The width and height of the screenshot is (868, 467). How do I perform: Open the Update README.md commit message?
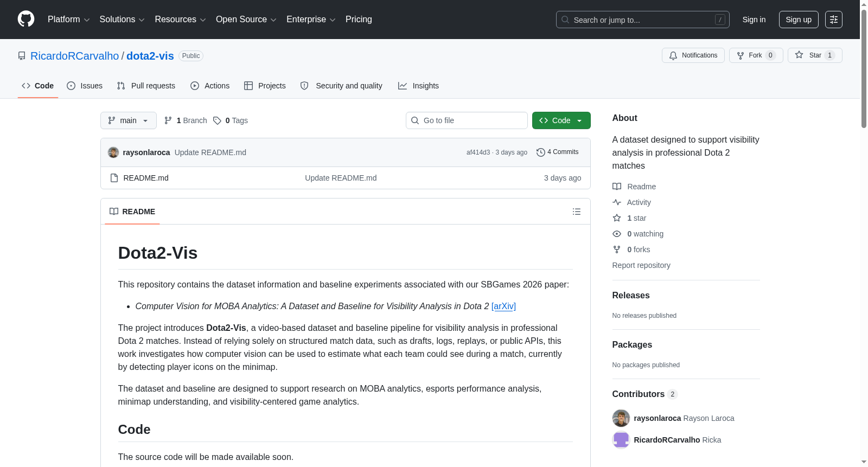(210, 152)
